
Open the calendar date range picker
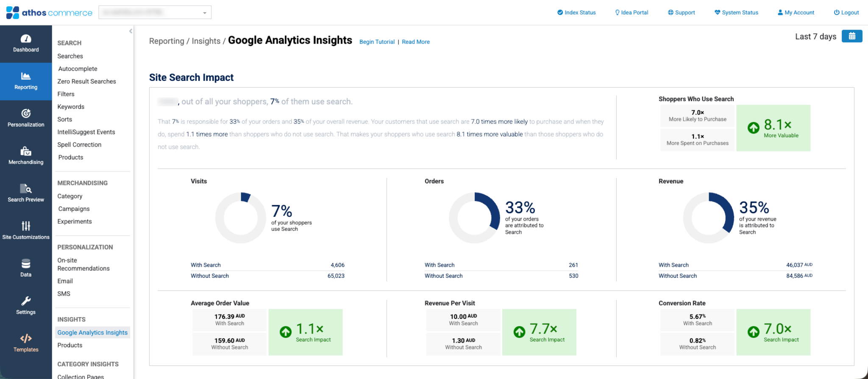click(852, 36)
